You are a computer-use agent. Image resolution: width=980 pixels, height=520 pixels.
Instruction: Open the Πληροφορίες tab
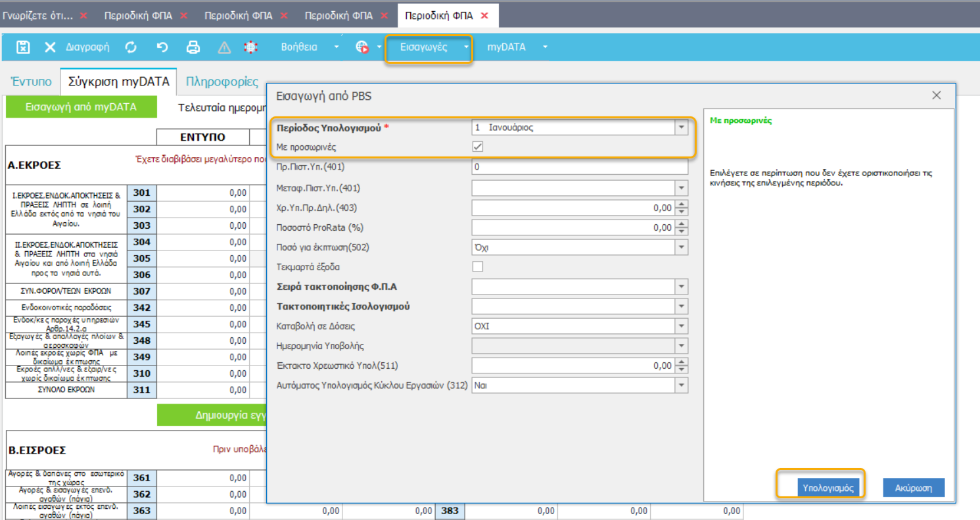222,82
